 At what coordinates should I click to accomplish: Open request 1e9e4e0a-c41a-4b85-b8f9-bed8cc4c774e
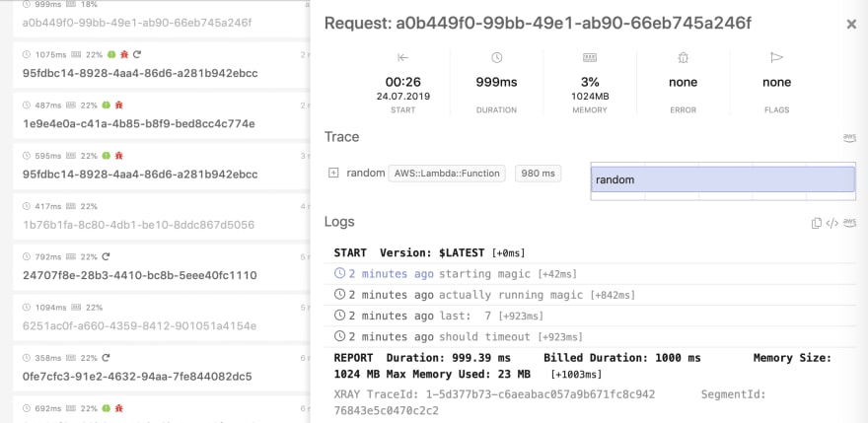coord(161,115)
